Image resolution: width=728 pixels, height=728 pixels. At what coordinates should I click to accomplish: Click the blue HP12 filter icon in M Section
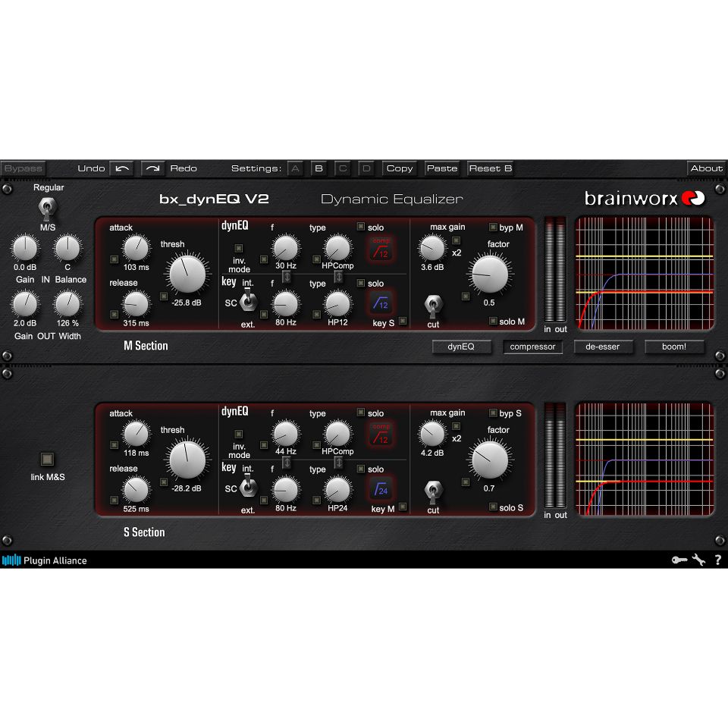[x=381, y=303]
